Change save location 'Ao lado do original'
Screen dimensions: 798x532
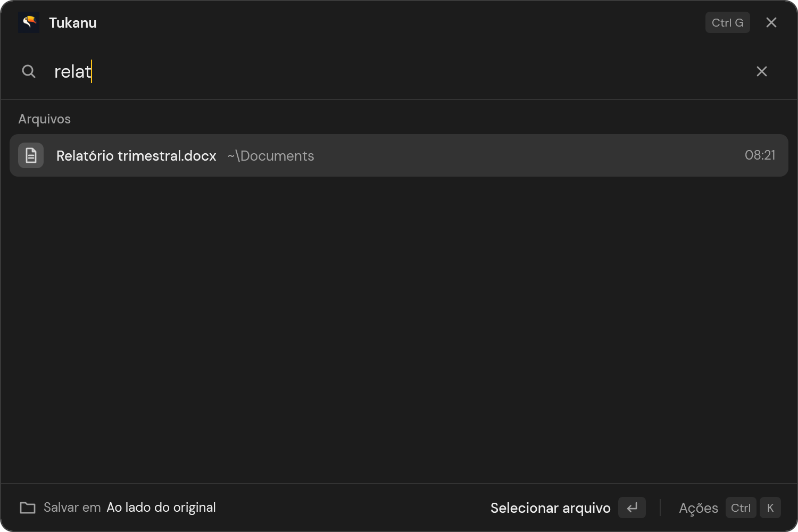161,508
